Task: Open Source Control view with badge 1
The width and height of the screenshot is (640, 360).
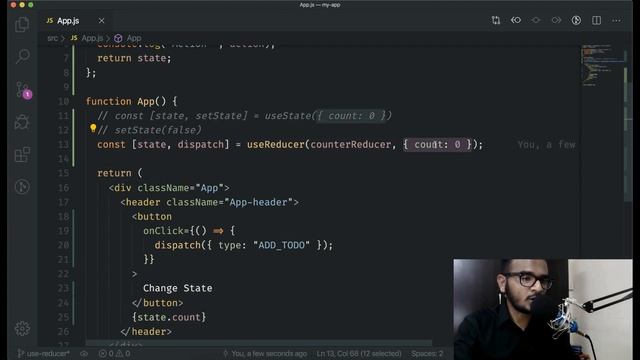Action: [x=23, y=89]
